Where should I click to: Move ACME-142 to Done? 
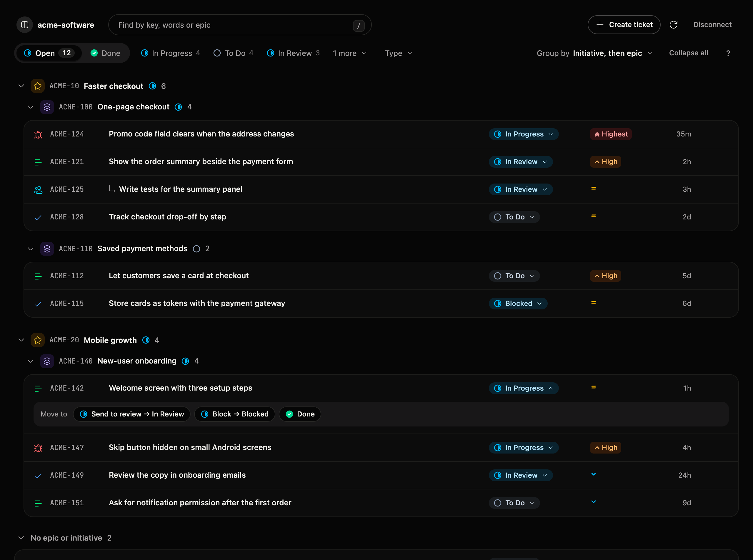[x=300, y=414]
